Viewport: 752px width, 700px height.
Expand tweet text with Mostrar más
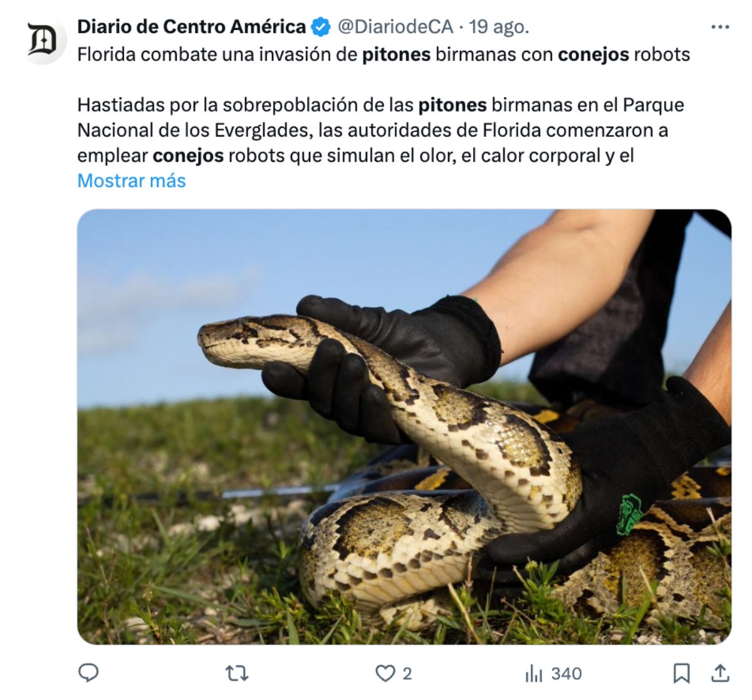pyautogui.click(x=132, y=180)
